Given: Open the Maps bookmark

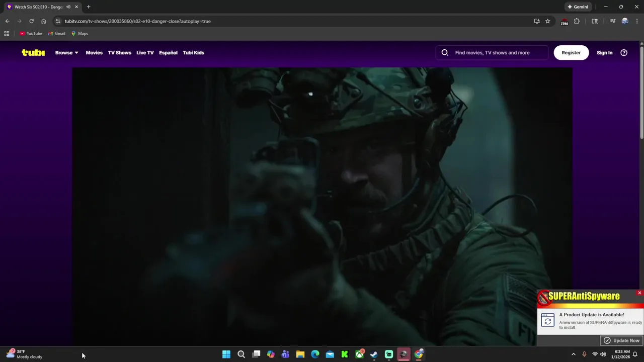Looking at the screenshot, I should 80,34.
